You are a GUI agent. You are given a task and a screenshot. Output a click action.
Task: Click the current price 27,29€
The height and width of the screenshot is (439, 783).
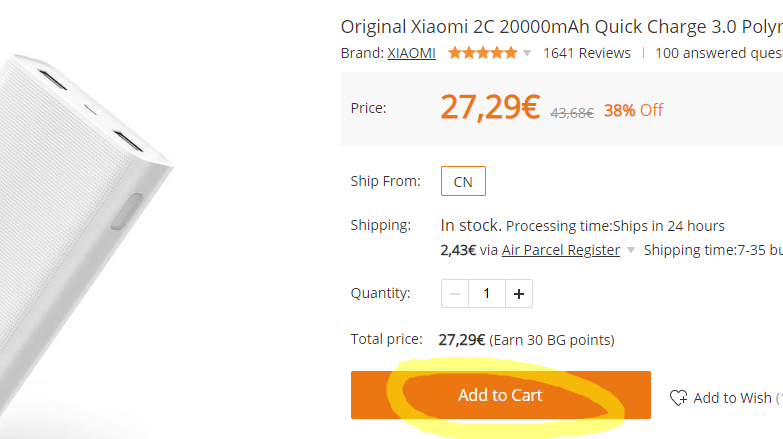[490, 108]
